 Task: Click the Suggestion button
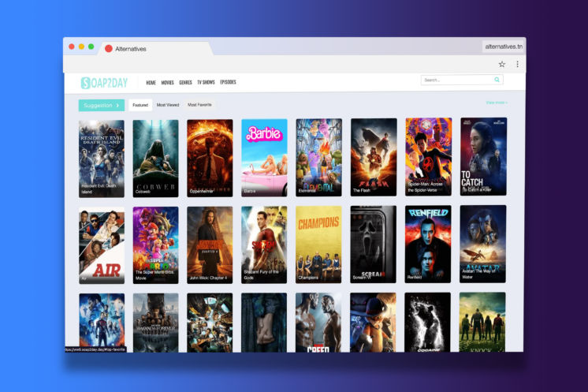click(x=101, y=106)
